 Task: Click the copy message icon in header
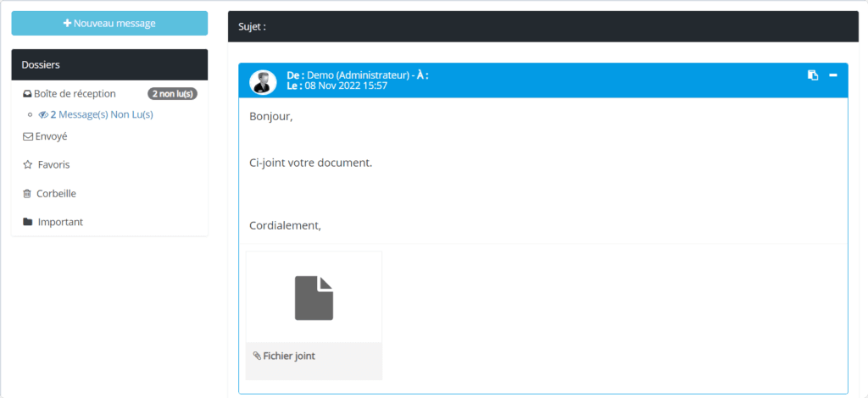tap(813, 75)
